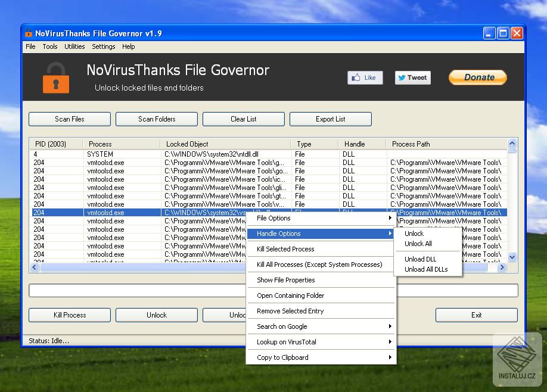This screenshot has height=392, width=547.
Task: Click the title bar padlock icon
Action: coord(29,33)
